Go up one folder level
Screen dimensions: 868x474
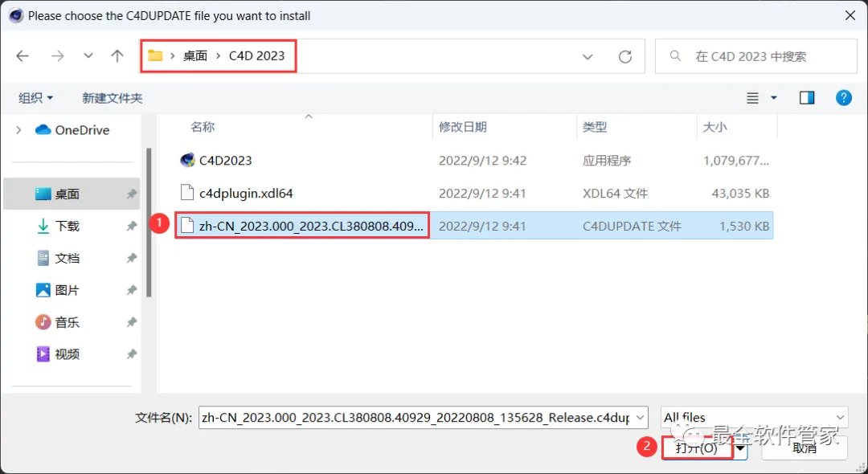click(x=117, y=56)
